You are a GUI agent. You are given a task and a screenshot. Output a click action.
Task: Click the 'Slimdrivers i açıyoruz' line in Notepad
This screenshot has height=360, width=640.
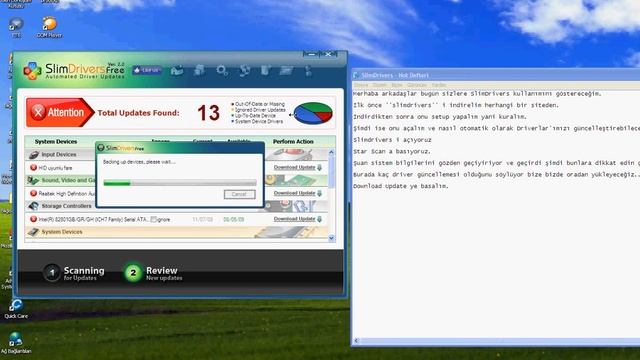pos(392,140)
